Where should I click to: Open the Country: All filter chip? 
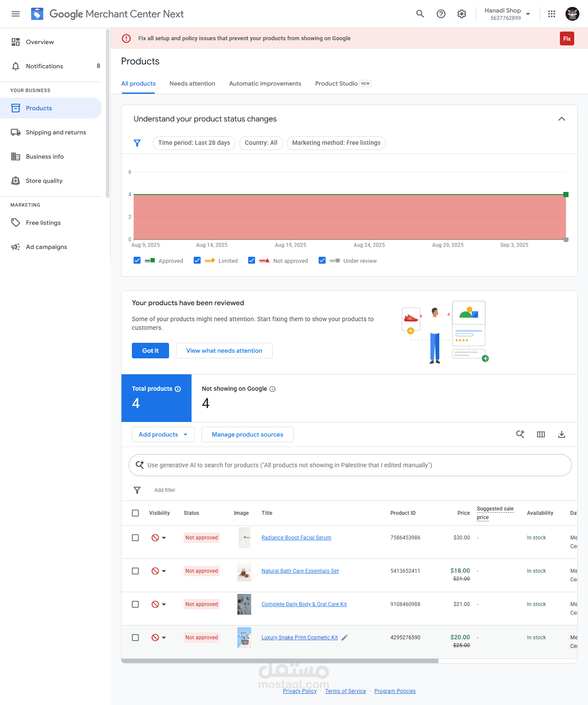pyautogui.click(x=261, y=143)
